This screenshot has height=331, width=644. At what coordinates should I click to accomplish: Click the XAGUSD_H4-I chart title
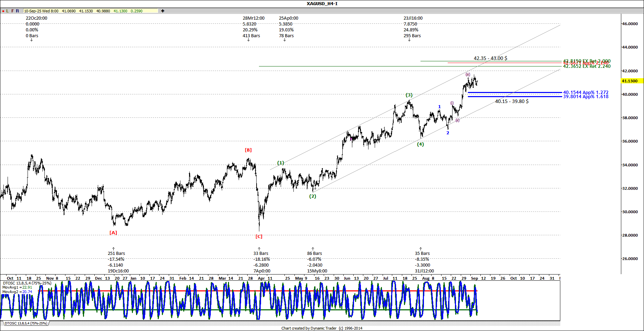[322, 4]
